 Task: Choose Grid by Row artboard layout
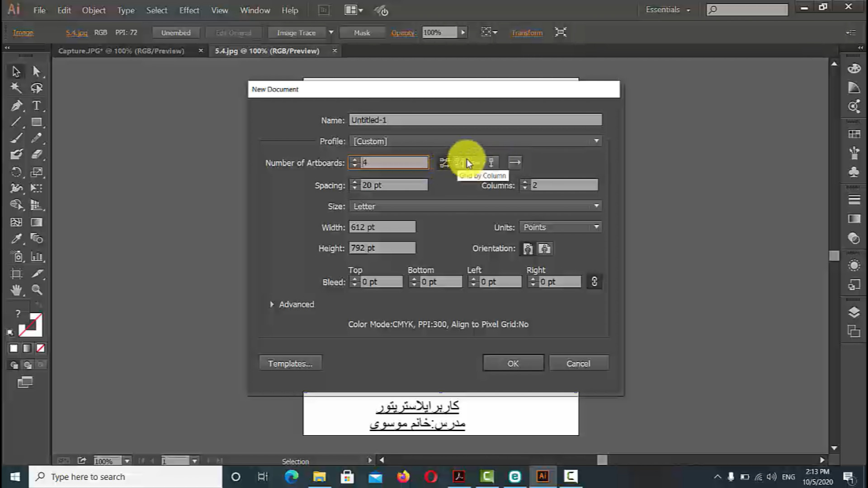coord(444,163)
